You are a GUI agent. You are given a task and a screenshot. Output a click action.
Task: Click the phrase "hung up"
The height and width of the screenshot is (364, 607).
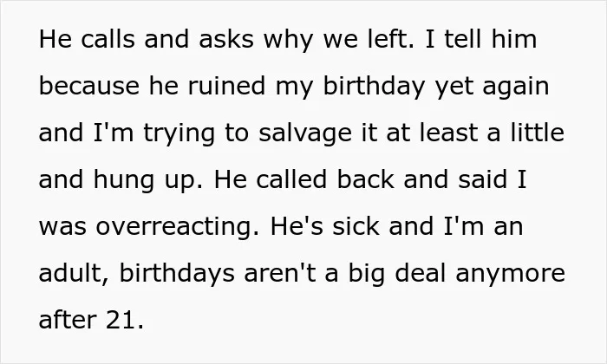click(x=147, y=180)
